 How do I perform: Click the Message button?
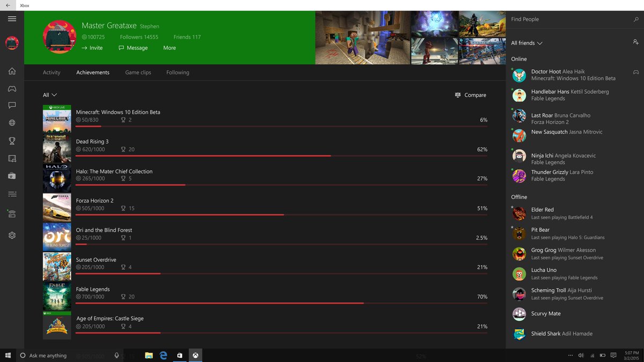point(133,48)
